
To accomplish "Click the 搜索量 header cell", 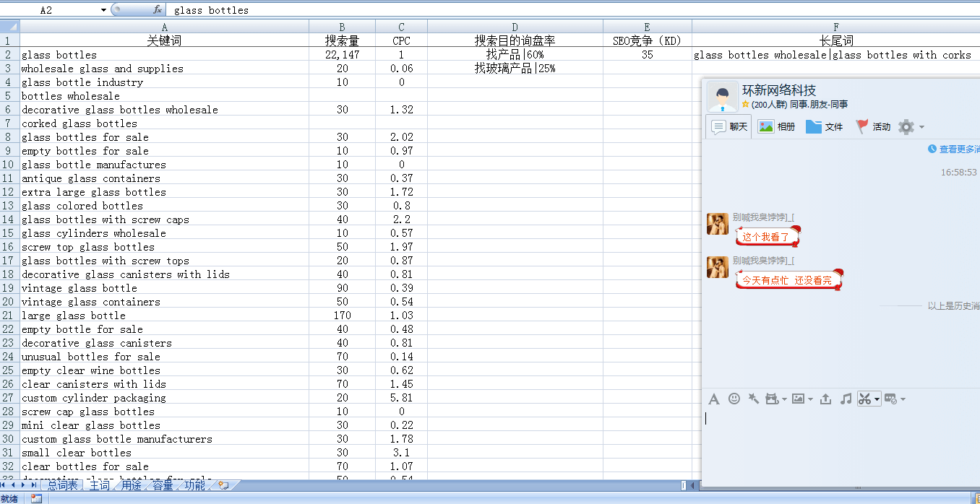I will click(342, 40).
